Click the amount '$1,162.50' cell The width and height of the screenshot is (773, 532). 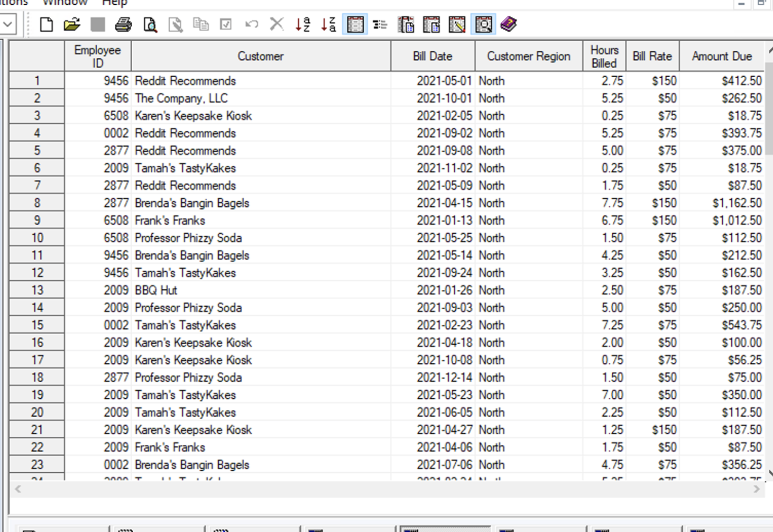point(722,203)
